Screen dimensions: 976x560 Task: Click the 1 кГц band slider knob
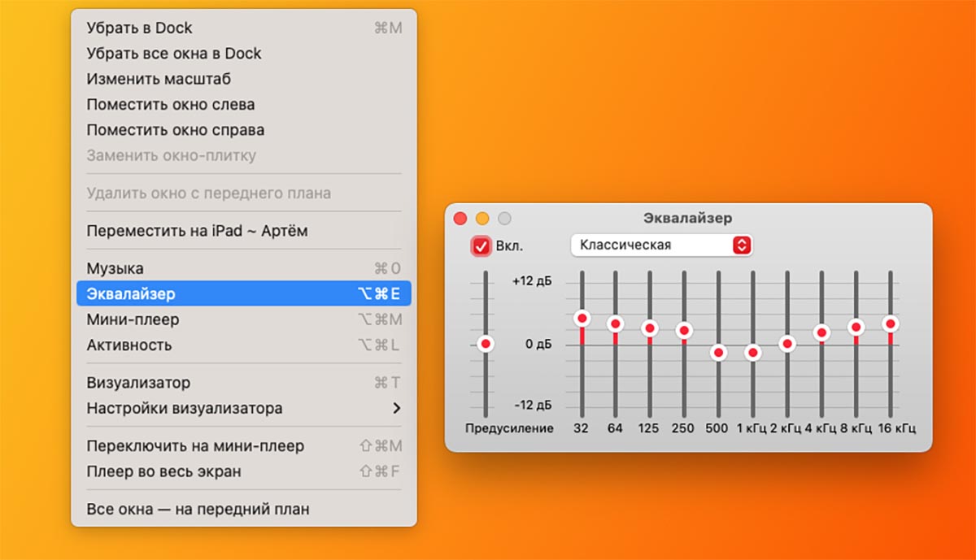click(753, 353)
